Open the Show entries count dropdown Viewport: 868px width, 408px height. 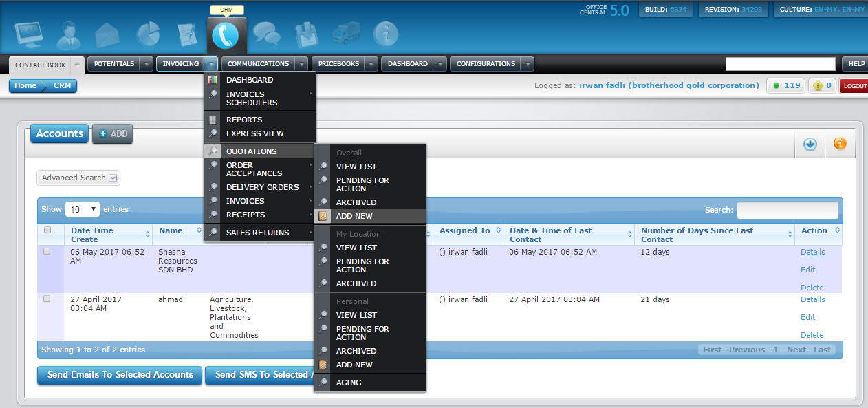(83, 209)
